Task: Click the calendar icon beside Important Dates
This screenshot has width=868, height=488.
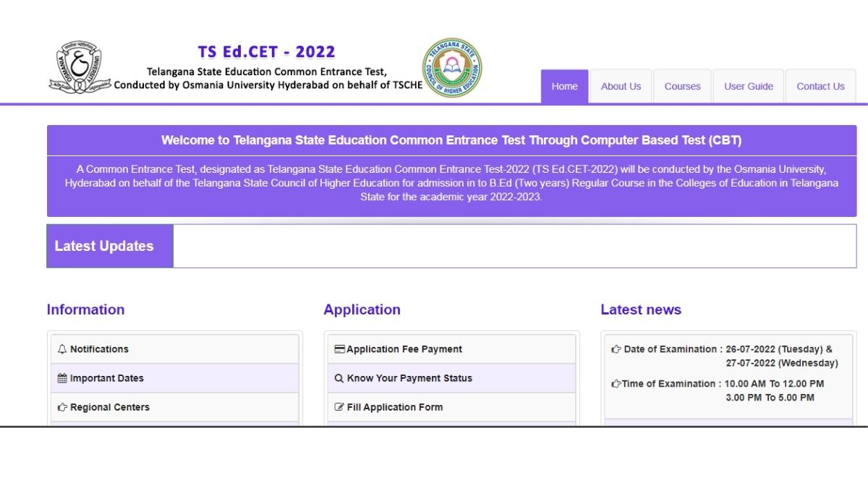Action: [x=62, y=378]
